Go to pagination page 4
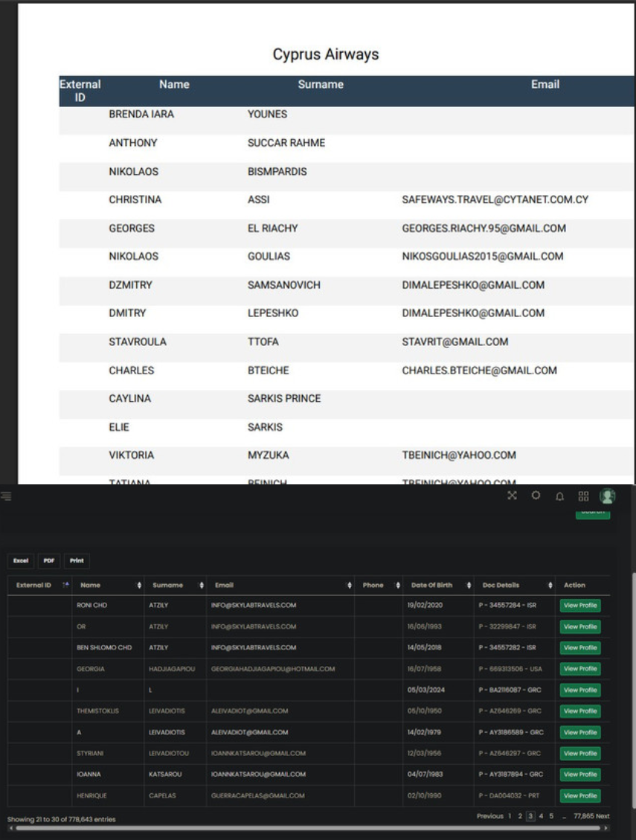The height and width of the screenshot is (840, 636). [541, 816]
